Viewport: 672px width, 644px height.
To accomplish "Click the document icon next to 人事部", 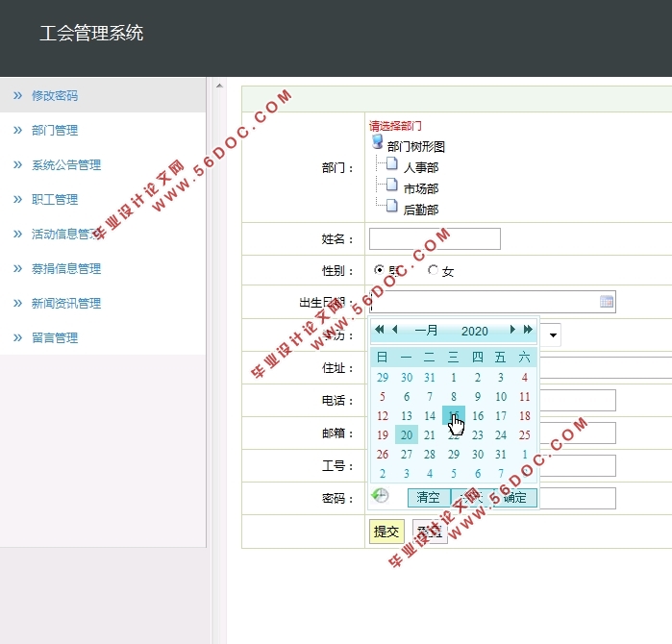I will tap(391, 163).
